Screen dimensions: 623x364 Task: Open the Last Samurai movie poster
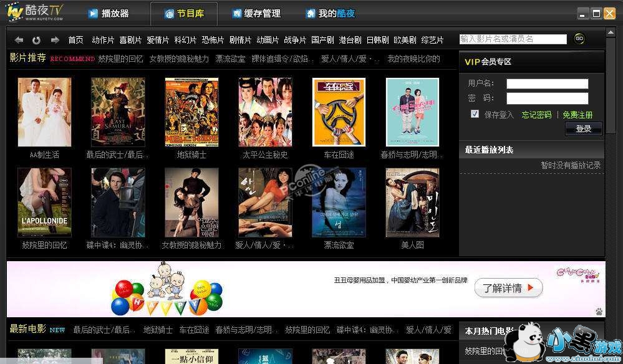point(118,112)
